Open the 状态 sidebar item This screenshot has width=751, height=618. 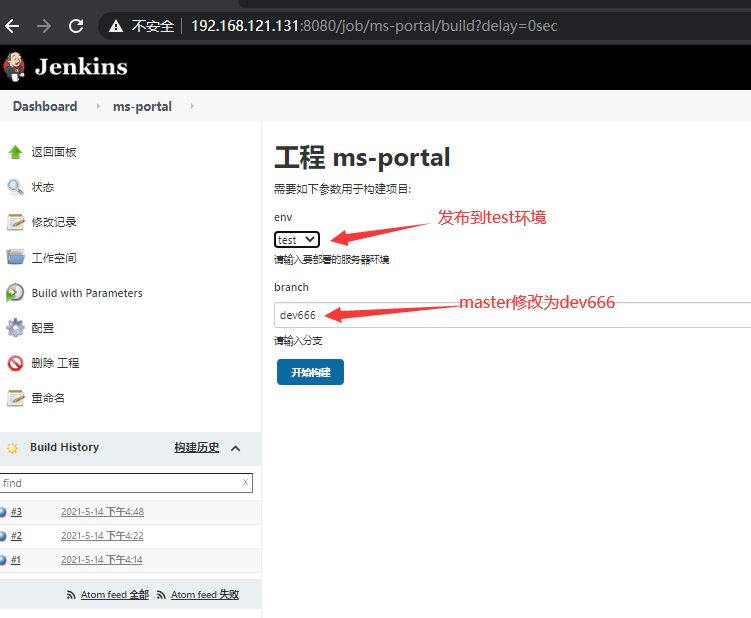click(43, 187)
